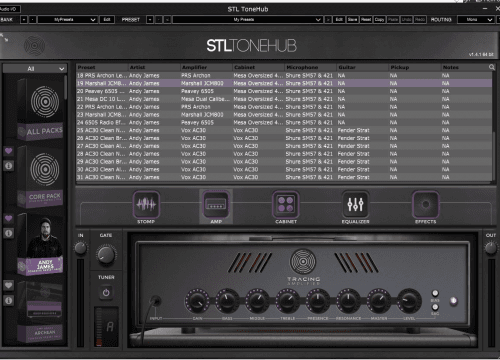The image size is (500, 360).
Task: Select the Andy James pack thumbnail
Action: coord(40,244)
